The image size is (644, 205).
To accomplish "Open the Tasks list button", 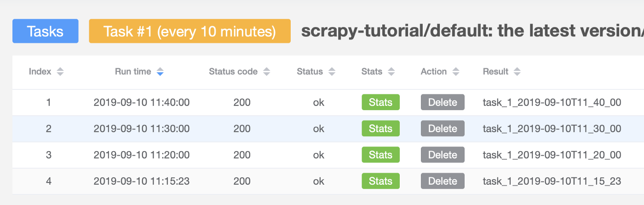I will tap(45, 31).
